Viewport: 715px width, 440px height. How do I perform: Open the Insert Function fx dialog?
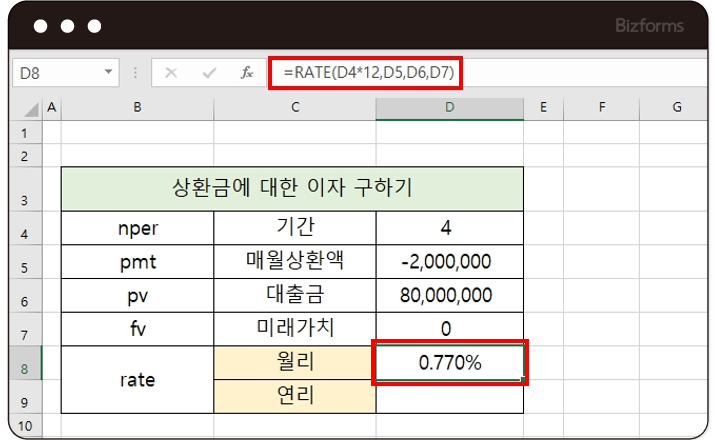(x=247, y=73)
